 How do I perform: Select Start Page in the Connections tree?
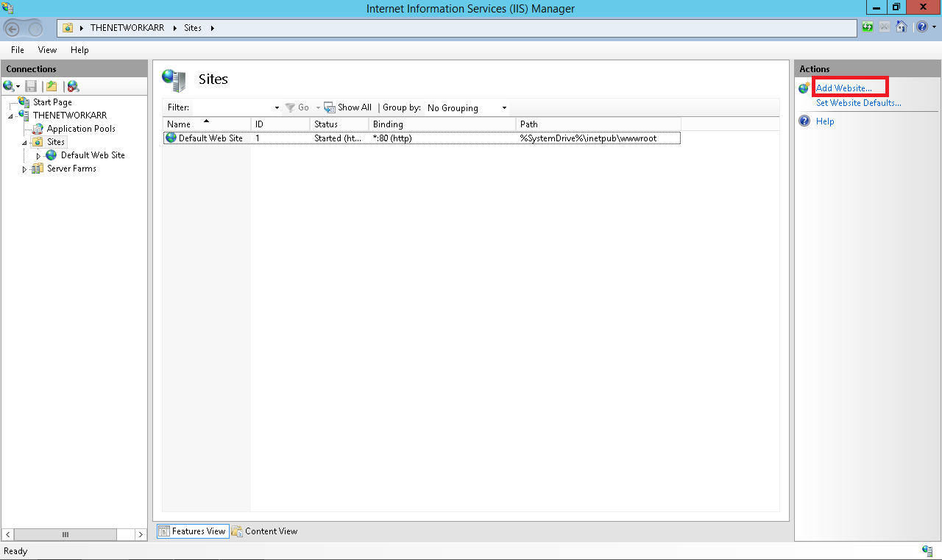52,102
